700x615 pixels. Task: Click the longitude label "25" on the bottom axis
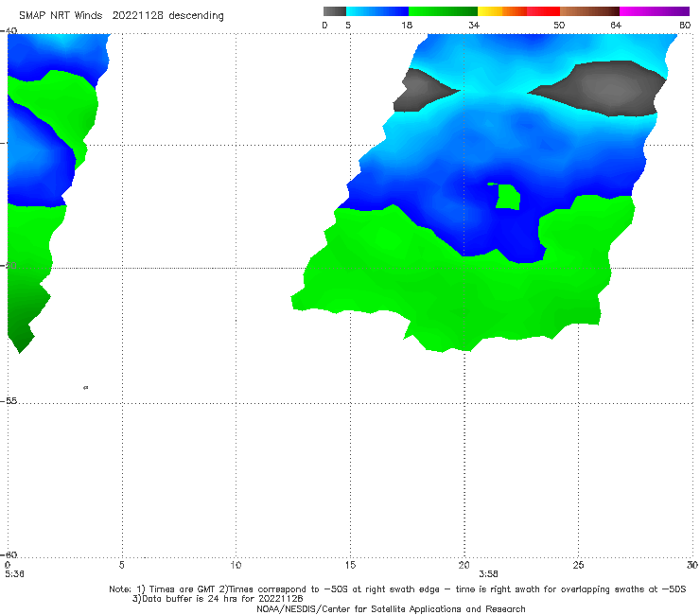[578, 565]
